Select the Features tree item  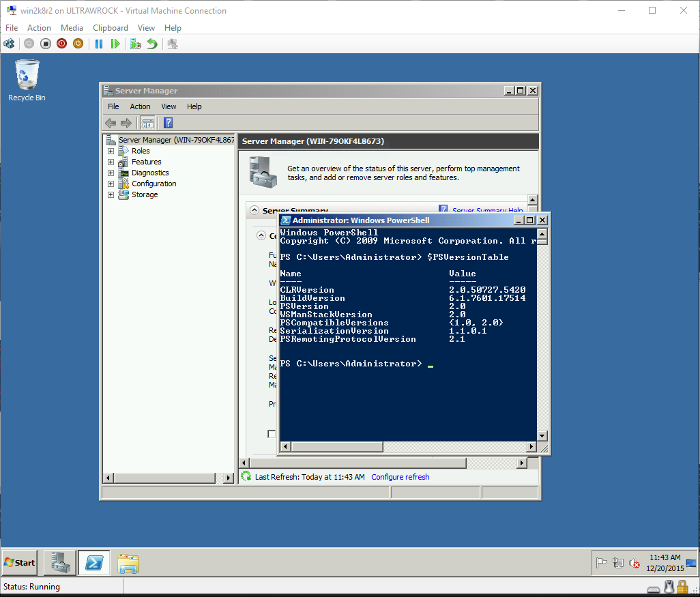click(147, 162)
